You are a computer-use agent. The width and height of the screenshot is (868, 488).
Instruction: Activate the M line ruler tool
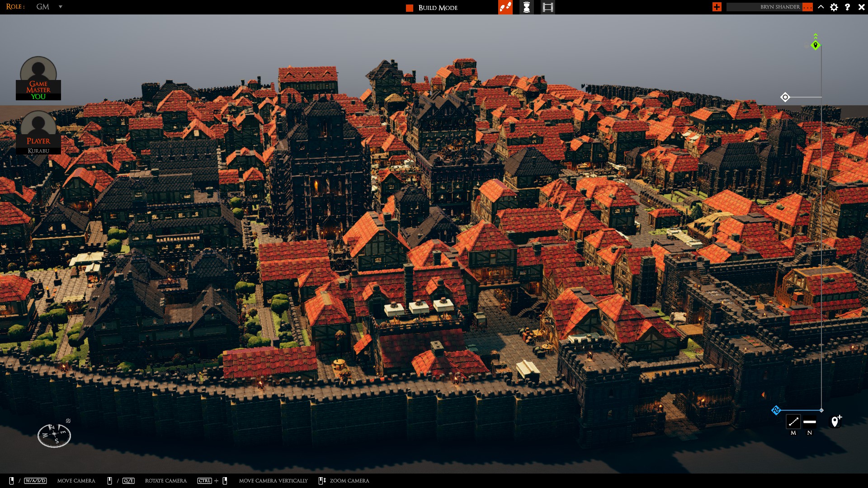pos(793,422)
